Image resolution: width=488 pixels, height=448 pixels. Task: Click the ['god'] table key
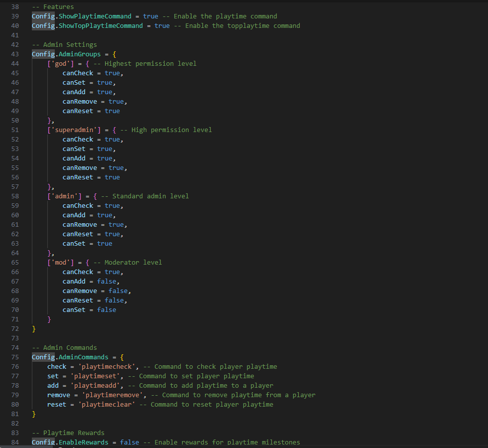[x=61, y=64]
